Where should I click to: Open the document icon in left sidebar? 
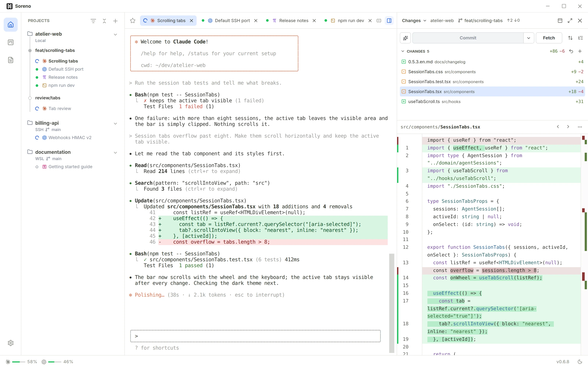tap(10, 60)
